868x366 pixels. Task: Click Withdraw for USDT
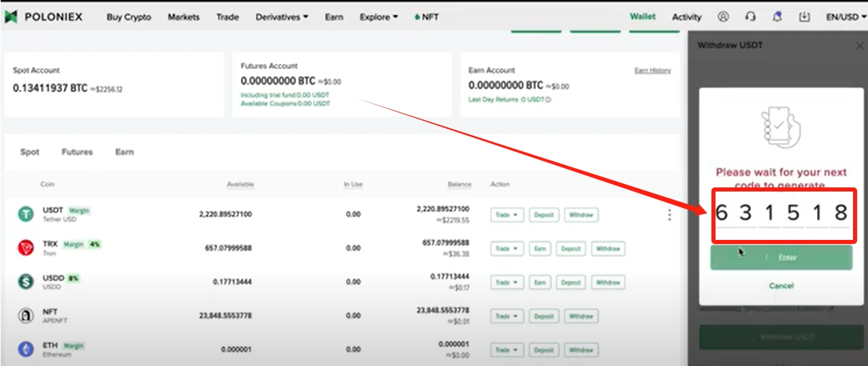(581, 215)
